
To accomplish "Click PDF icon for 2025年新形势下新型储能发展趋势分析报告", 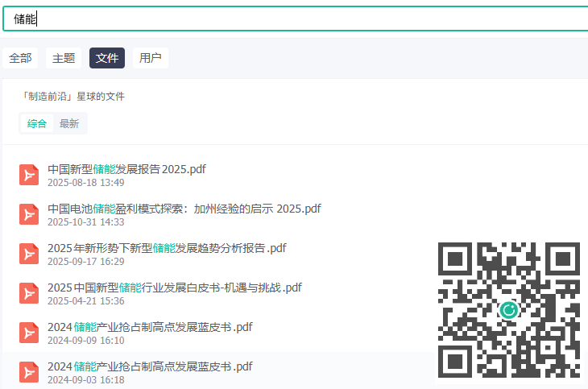I will (29, 254).
